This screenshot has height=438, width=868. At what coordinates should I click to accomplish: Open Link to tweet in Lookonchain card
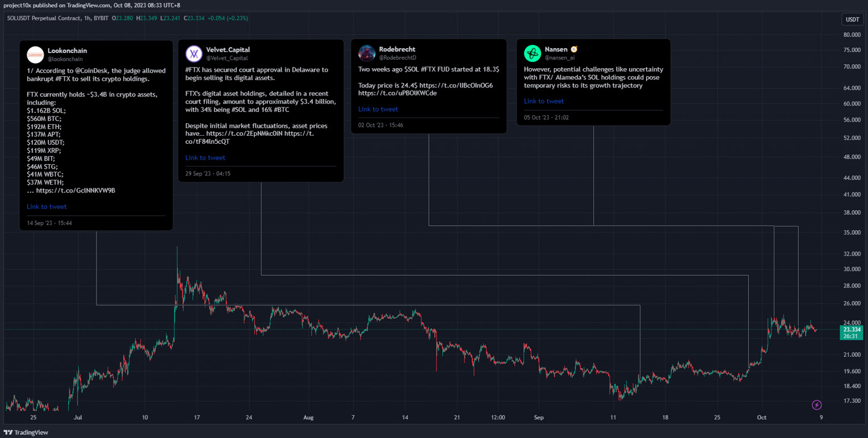click(x=47, y=207)
